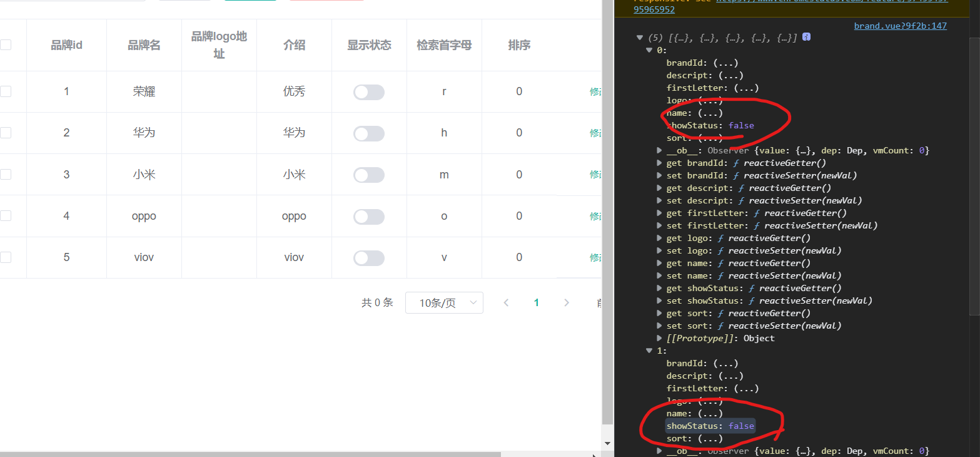Image resolution: width=980 pixels, height=457 pixels.
Task: Click the 介绍 column header
Action: 294,45
